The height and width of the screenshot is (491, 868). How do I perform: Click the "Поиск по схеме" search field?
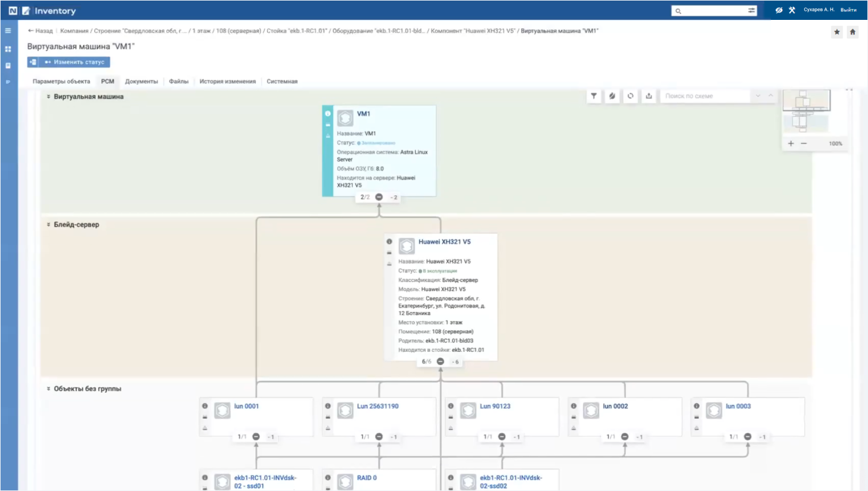704,96
